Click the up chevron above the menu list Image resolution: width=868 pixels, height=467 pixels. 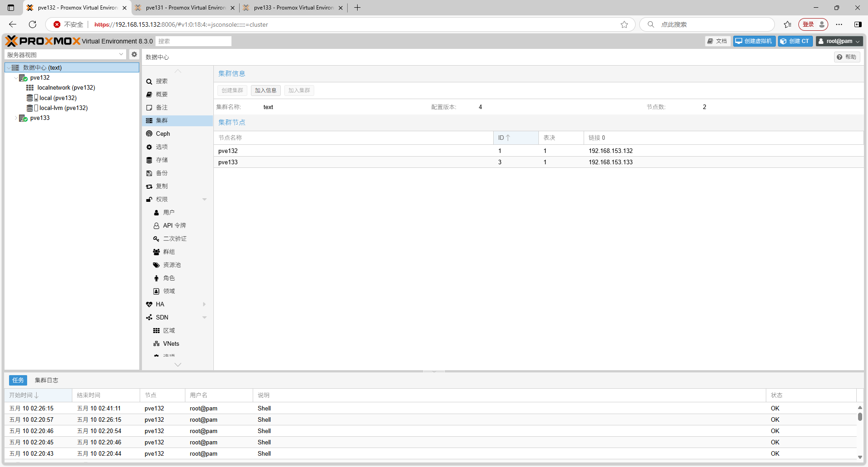coord(178,71)
